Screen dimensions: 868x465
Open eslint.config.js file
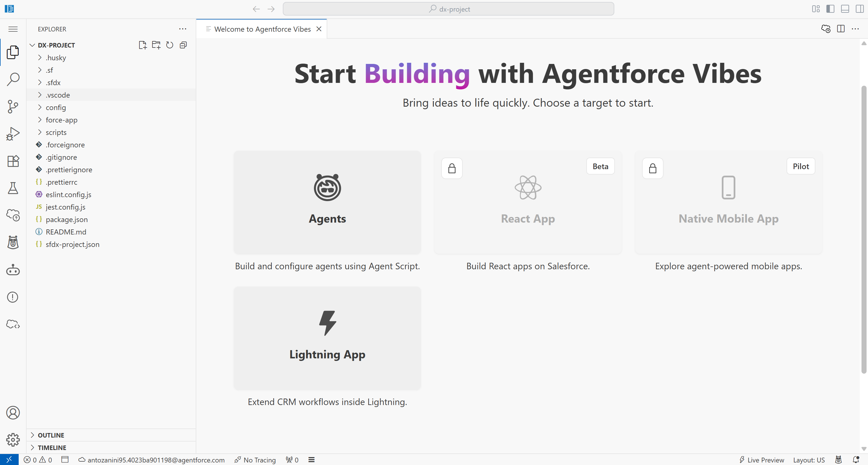pyautogui.click(x=111, y=194)
